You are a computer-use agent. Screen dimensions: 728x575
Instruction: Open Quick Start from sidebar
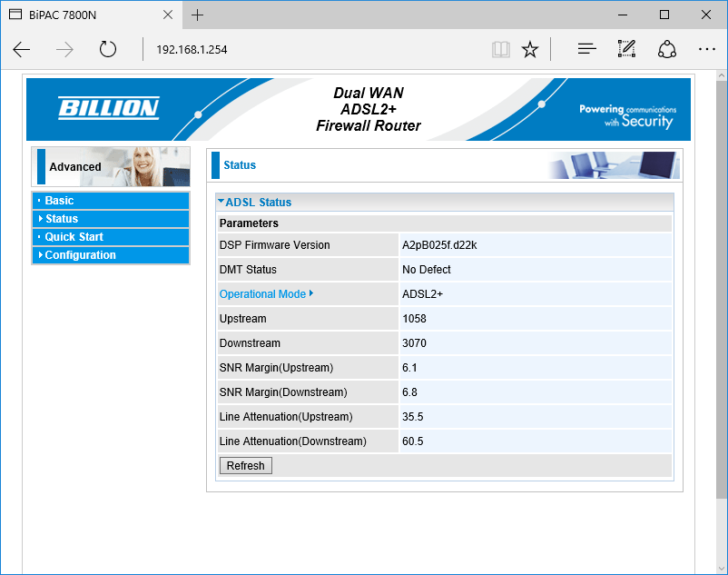pyautogui.click(x=111, y=237)
